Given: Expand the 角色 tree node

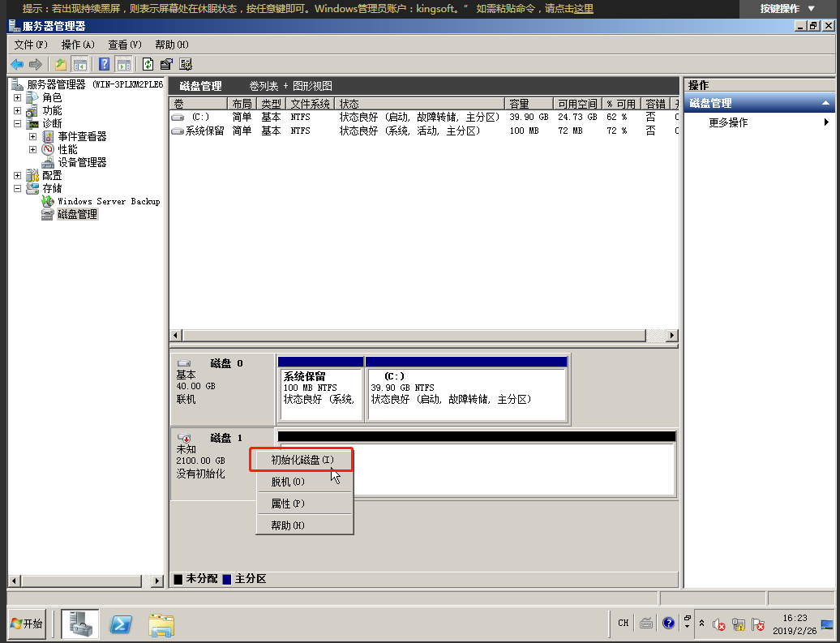Looking at the screenshot, I should (18, 97).
